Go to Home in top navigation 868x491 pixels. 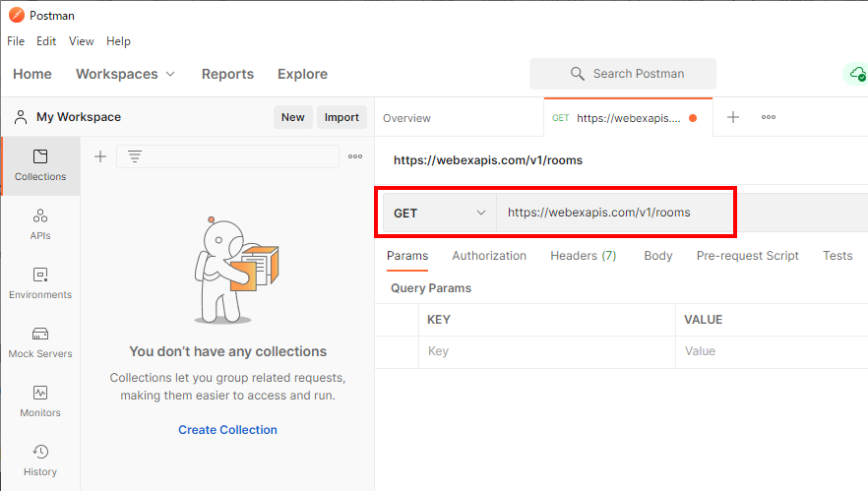(32, 74)
